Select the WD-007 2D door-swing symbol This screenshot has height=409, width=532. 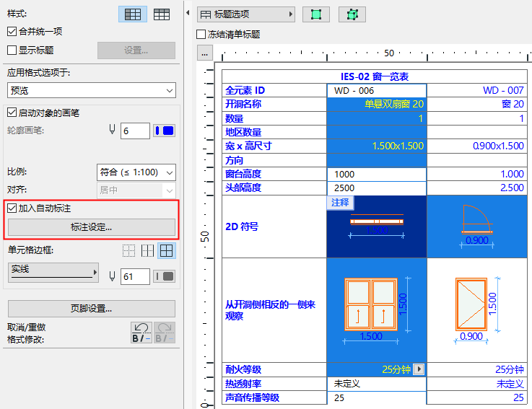pos(476,227)
